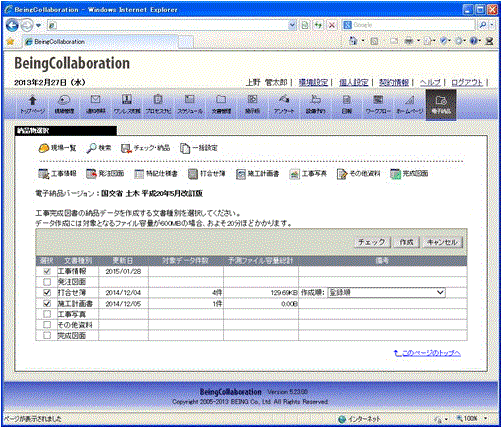Open the address bar history dropdown
The width and height of the screenshot is (502, 428).
point(292,25)
